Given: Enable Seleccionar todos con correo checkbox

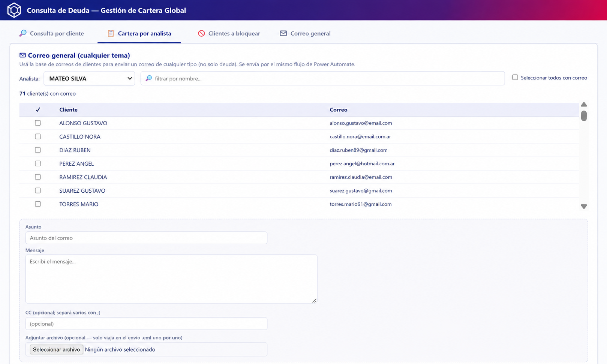Looking at the screenshot, I should pos(515,78).
